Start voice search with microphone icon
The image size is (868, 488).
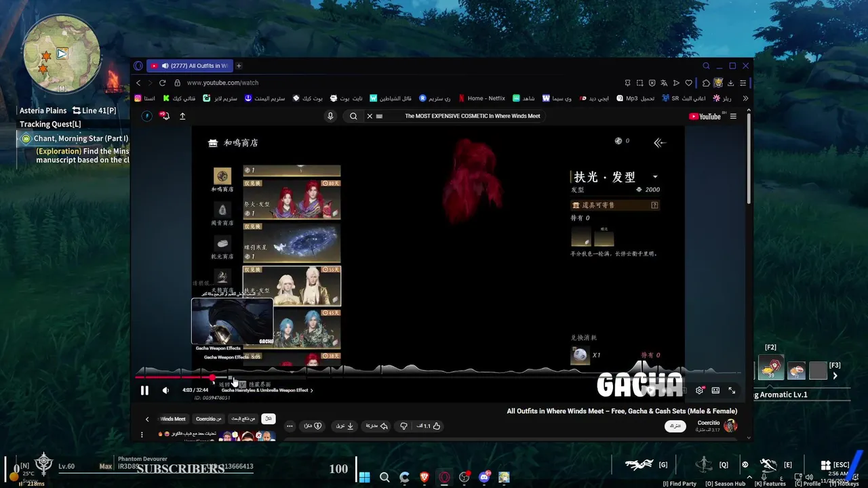330,116
